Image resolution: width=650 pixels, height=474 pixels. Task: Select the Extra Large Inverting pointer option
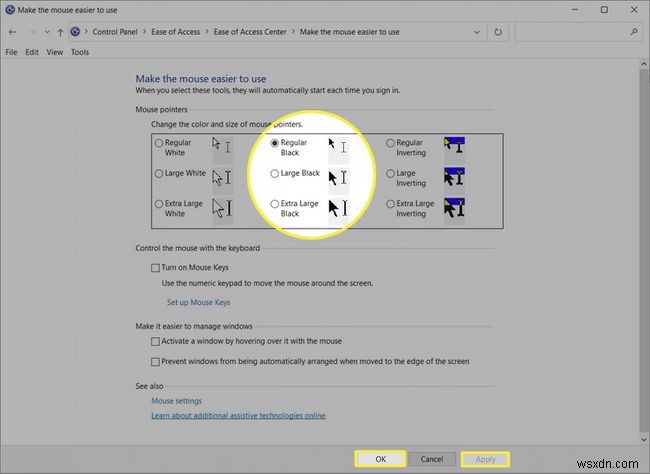pyautogui.click(x=390, y=204)
